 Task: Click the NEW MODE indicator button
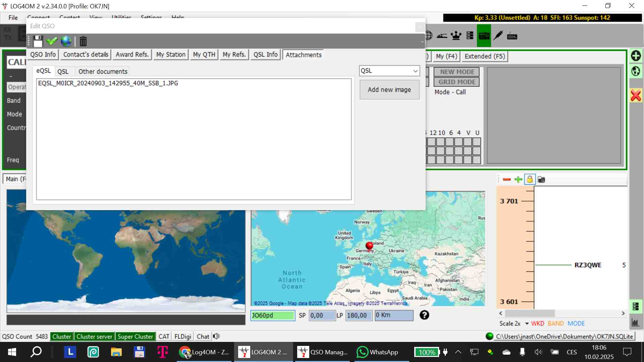(457, 72)
